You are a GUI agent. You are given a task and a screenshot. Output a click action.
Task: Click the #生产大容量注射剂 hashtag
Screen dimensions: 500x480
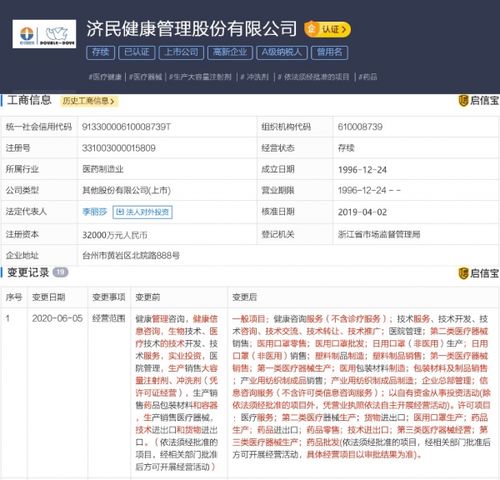tap(200, 77)
